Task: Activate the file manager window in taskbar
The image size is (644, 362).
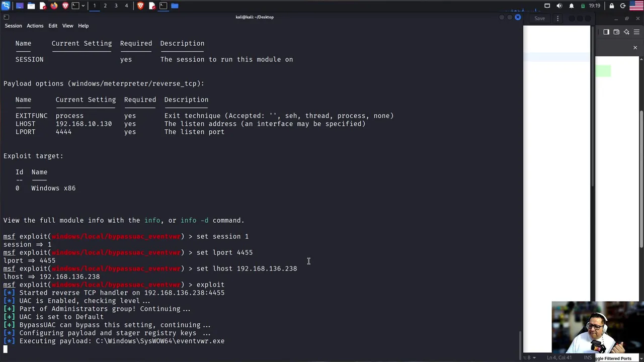Action: [x=175, y=6]
